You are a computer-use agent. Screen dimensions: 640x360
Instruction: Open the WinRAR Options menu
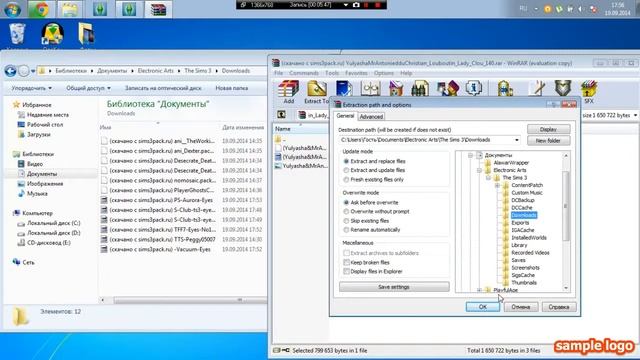click(x=384, y=73)
